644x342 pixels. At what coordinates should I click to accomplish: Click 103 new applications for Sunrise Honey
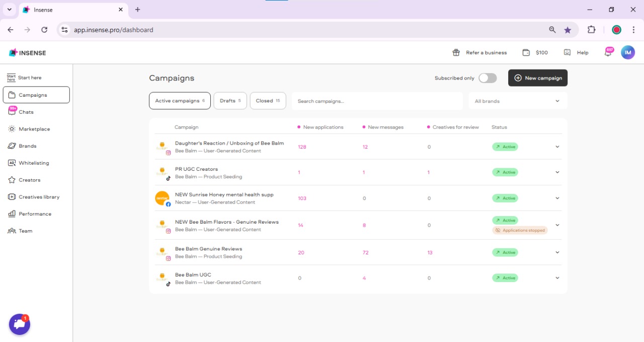302,198
